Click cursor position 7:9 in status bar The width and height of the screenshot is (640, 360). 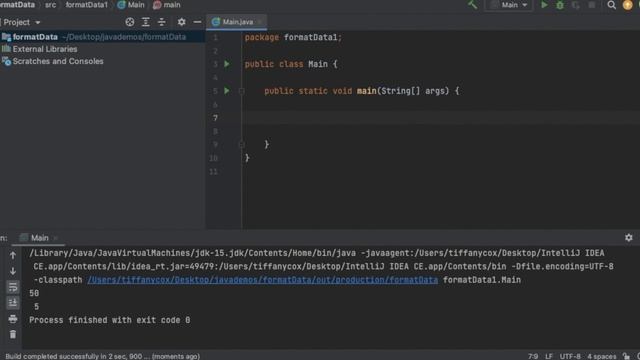(x=533, y=356)
